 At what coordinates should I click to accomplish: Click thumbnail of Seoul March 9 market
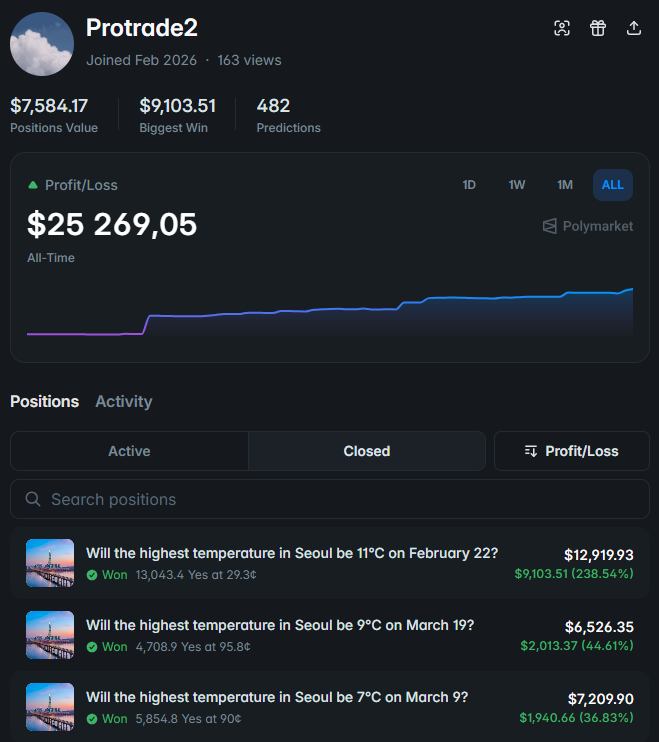click(50, 707)
